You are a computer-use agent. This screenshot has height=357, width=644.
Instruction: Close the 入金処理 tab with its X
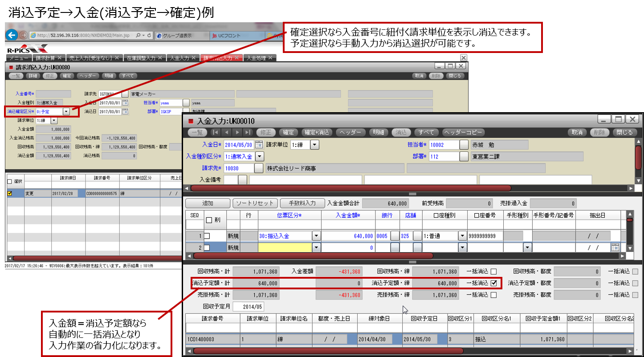tap(271, 58)
